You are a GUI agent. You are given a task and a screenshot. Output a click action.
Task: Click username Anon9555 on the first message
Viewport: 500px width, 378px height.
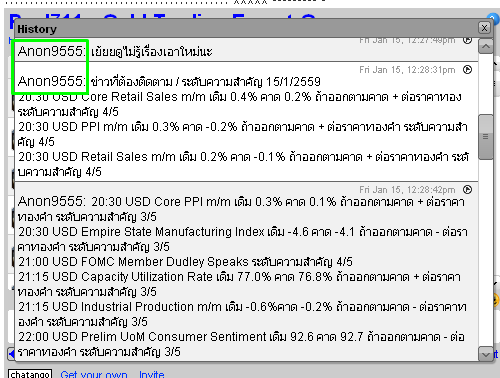[52, 51]
